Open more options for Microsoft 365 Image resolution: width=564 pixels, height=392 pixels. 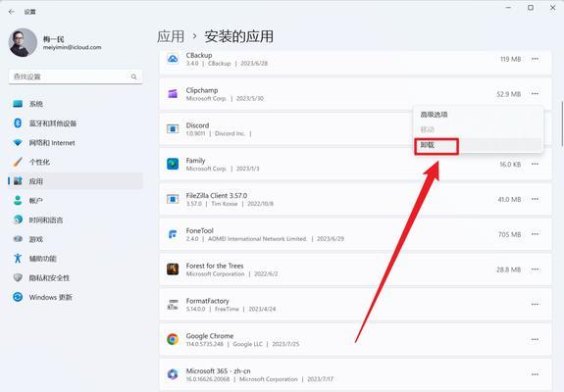[535, 374]
